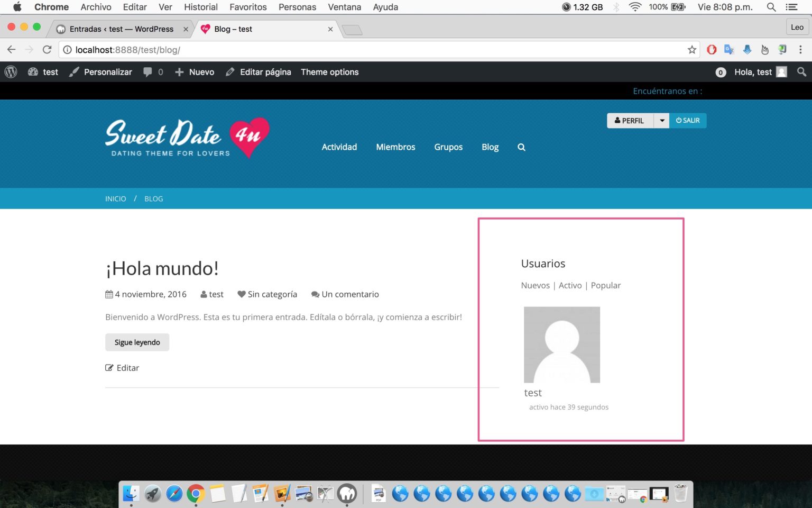Screen dimensions: 812x508
Task: Close the Blog – test tab
Action: pyautogui.click(x=330, y=29)
